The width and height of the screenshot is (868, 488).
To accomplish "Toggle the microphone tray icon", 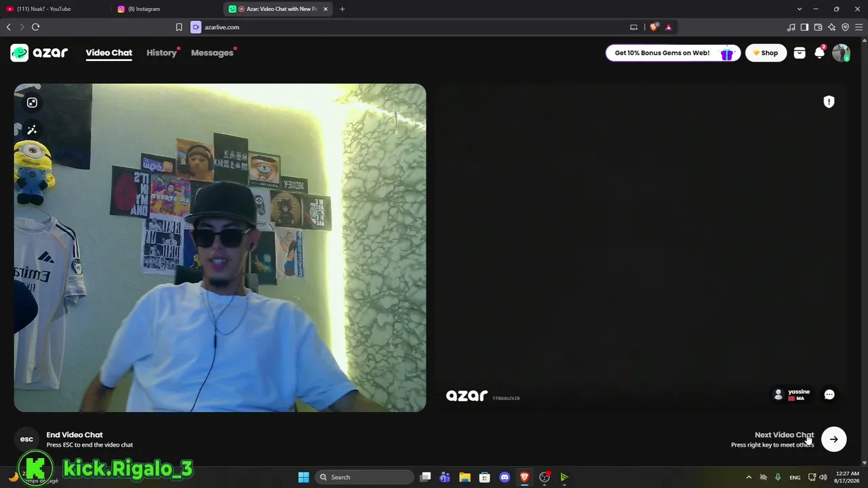I will point(778,477).
